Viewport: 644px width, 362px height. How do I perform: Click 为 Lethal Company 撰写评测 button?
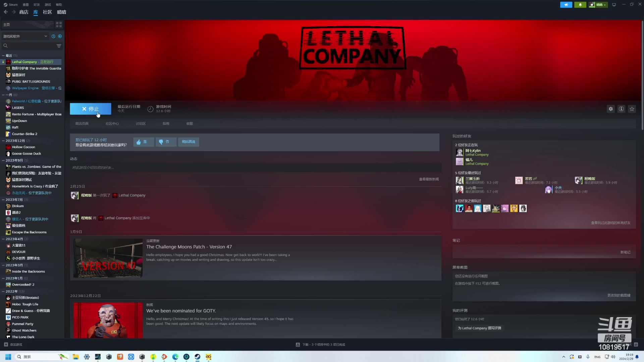click(x=479, y=328)
